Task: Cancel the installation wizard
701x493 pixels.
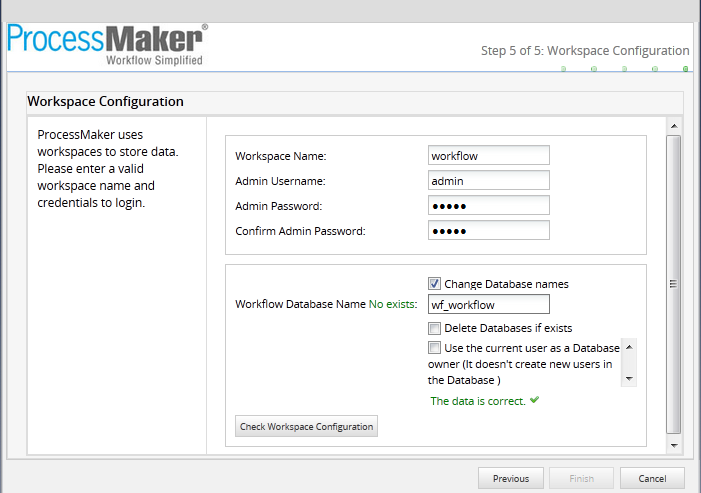Action: [x=651, y=478]
